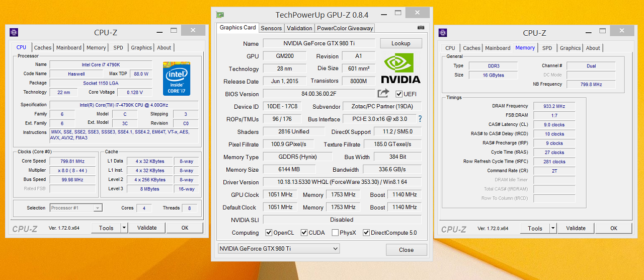This screenshot has width=644, height=280.
Task: Take GPU-Z screenshot with camera icon
Action: [x=421, y=28]
